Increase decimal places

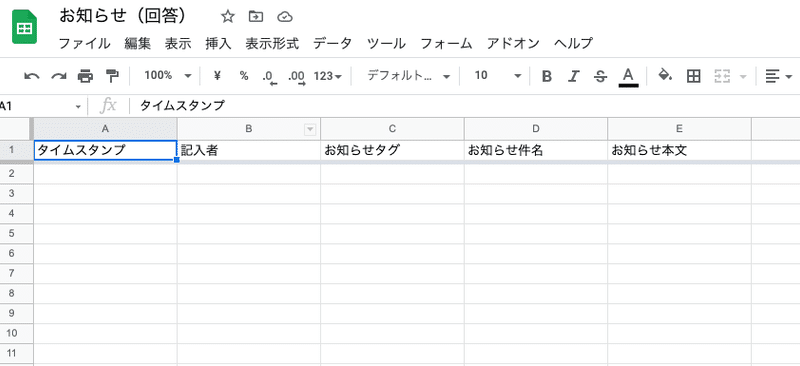pos(296,77)
